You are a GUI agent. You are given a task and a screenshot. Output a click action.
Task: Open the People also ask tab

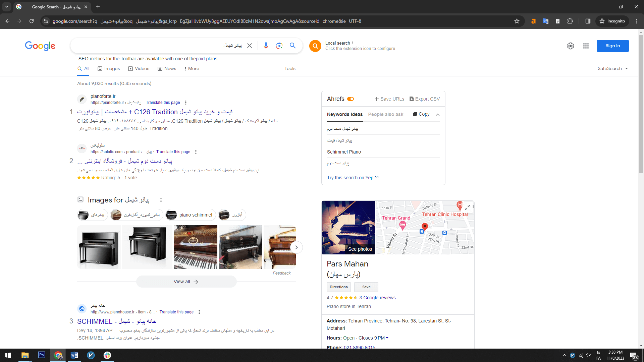(386, 114)
